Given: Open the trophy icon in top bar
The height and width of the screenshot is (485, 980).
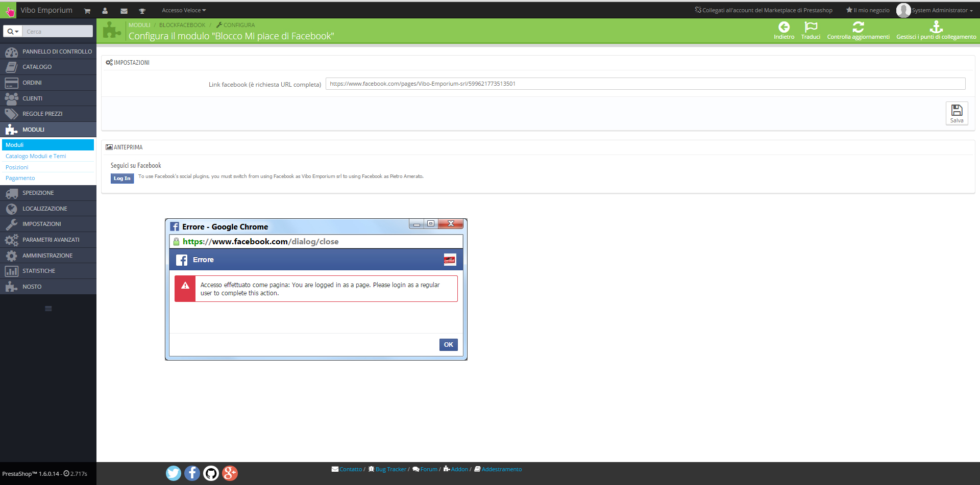Looking at the screenshot, I should 142,11.
